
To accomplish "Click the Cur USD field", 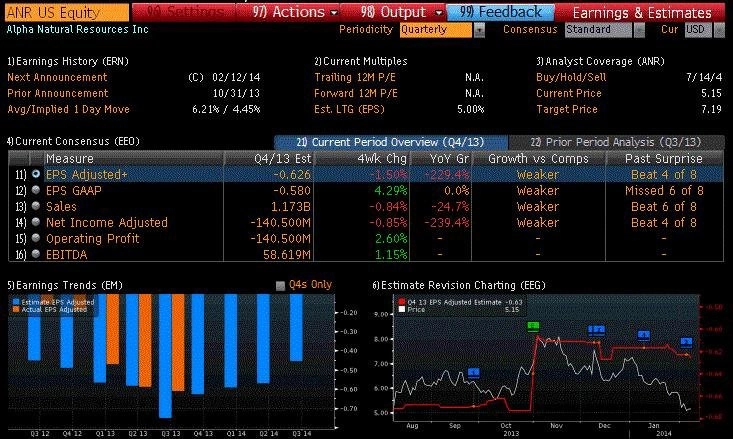I will 698,30.
